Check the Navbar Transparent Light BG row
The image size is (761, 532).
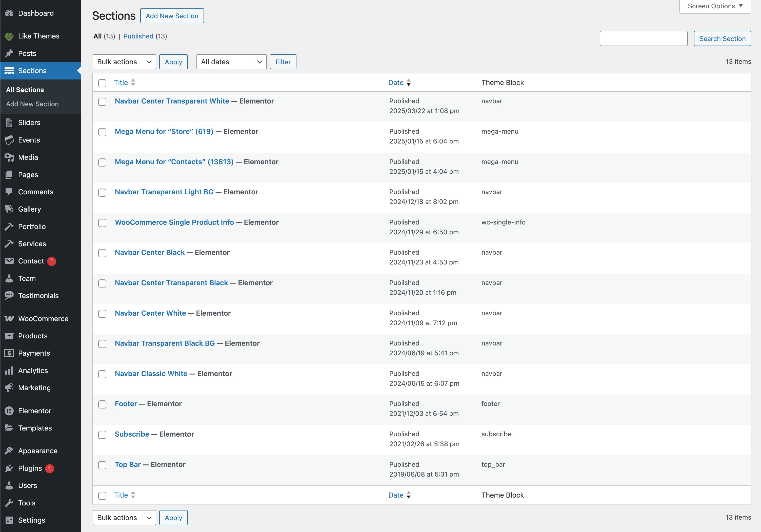pos(103,192)
